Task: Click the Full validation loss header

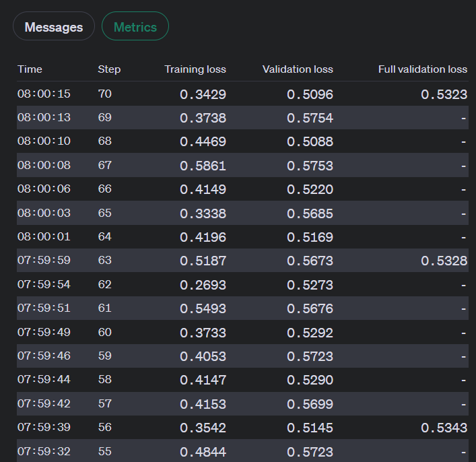Action: click(423, 69)
